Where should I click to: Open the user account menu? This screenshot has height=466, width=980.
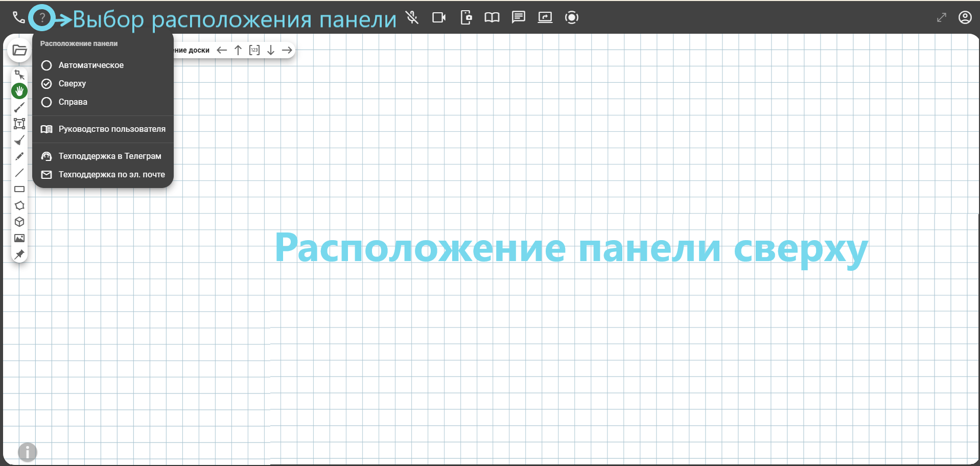tap(965, 17)
